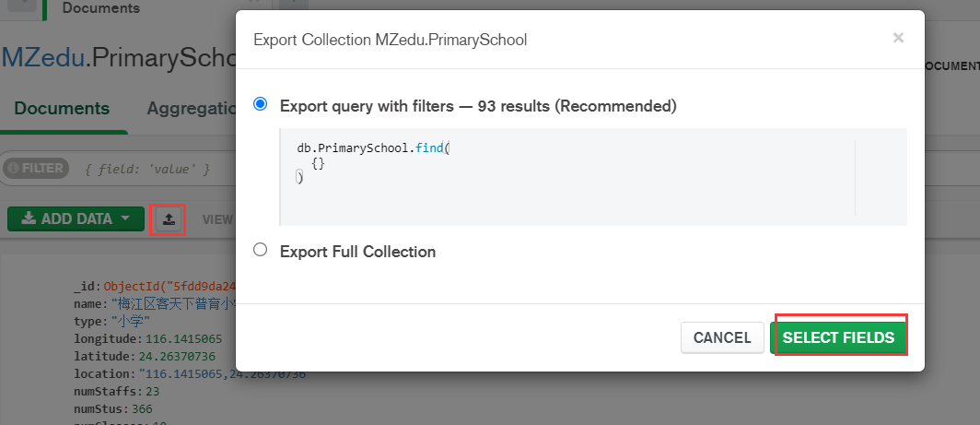Click the numStaffs field in the document
This screenshot has height=425, width=980.
[100, 391]
